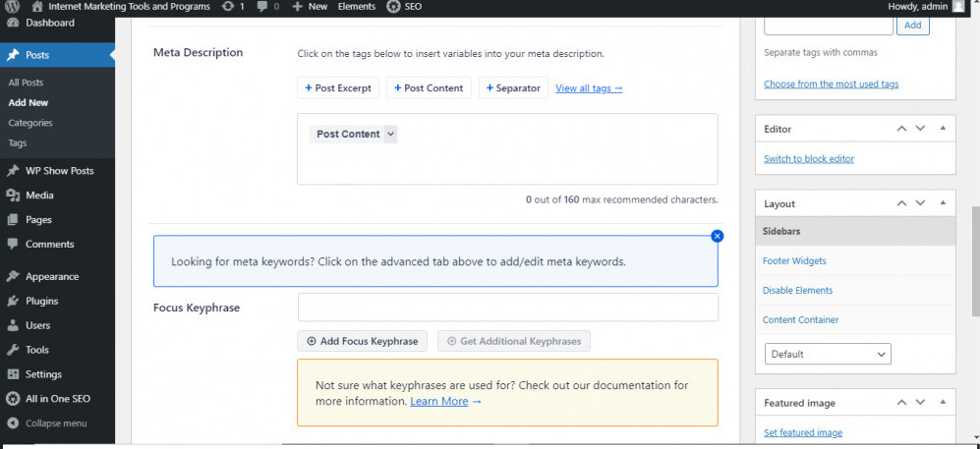Image resolution: width=980 pixels, height=449 pixels.
Task: Open the comments bubble in the admin bar
Action: coord(262,7)
